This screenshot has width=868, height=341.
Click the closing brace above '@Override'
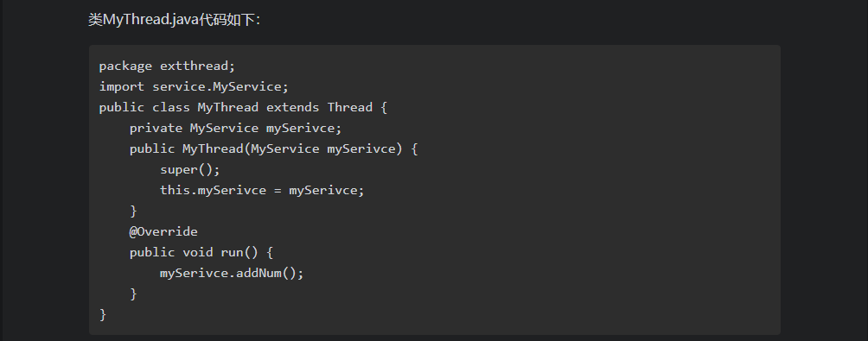tap(133, 212)
